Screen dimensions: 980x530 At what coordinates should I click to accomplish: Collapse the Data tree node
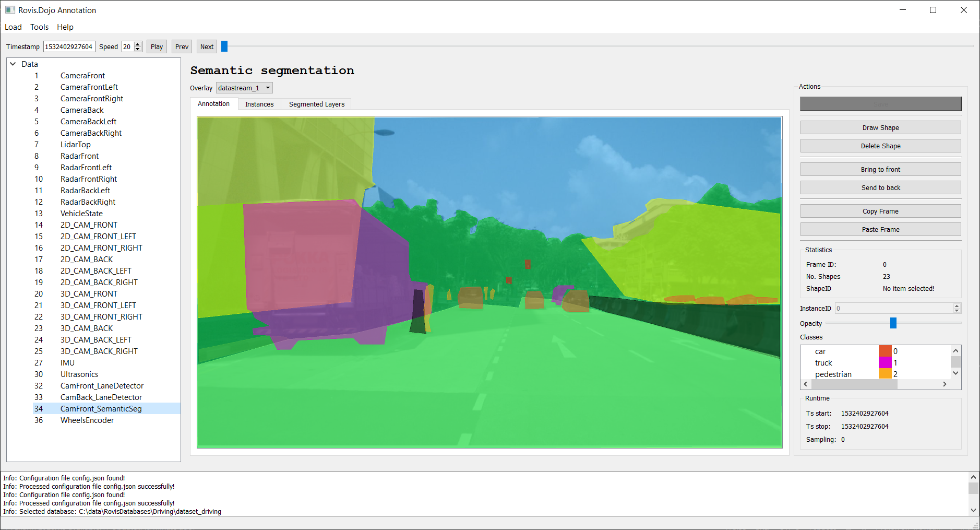point(12,63)
